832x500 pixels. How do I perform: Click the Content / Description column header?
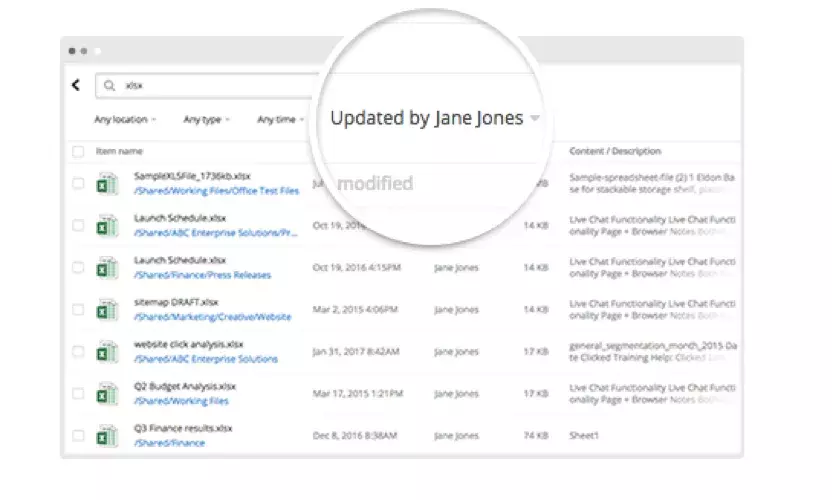tap(615, 151)
